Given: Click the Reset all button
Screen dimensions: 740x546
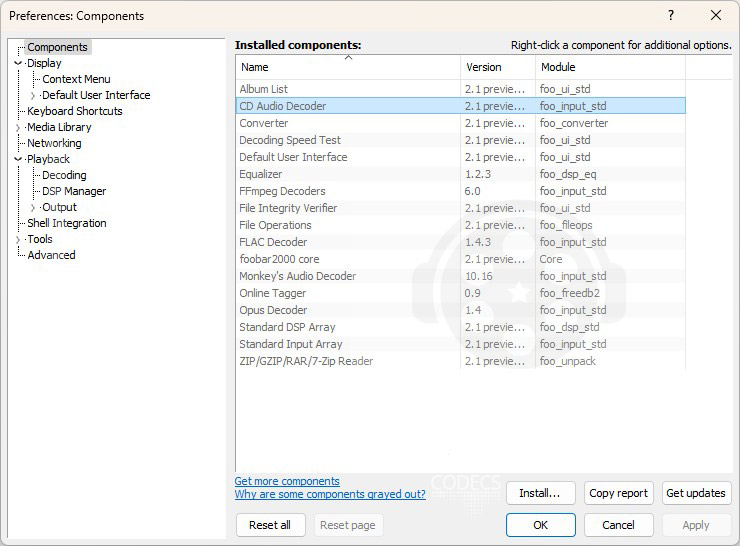Looking at the screenshot, I should pyautogui.click(x=270, y=525).
